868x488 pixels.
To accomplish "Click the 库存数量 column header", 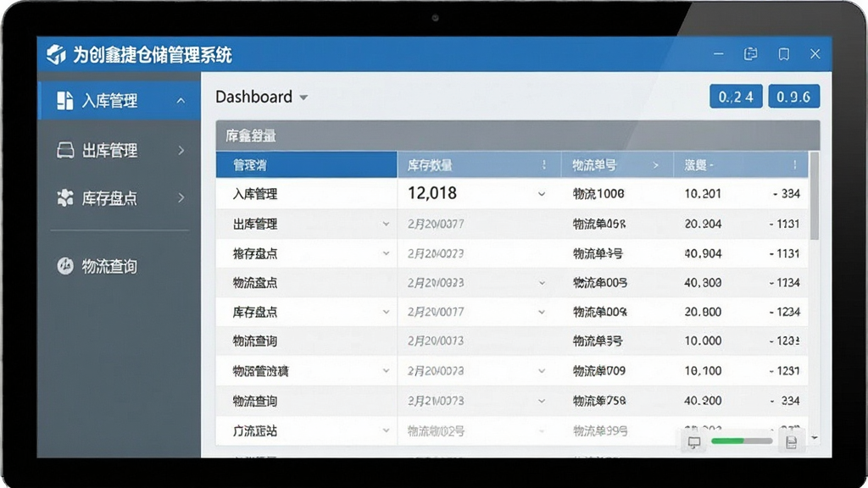I will click(x=480, y=165).
